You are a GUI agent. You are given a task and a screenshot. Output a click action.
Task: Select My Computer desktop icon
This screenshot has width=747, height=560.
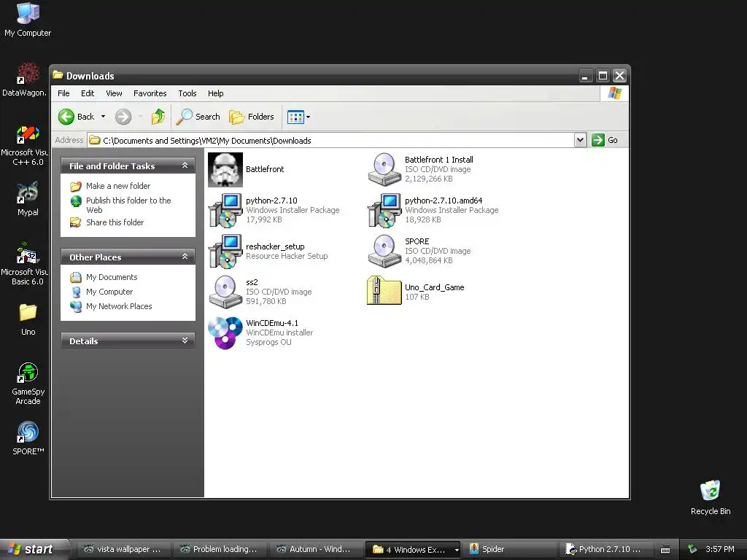click(28, 20)
